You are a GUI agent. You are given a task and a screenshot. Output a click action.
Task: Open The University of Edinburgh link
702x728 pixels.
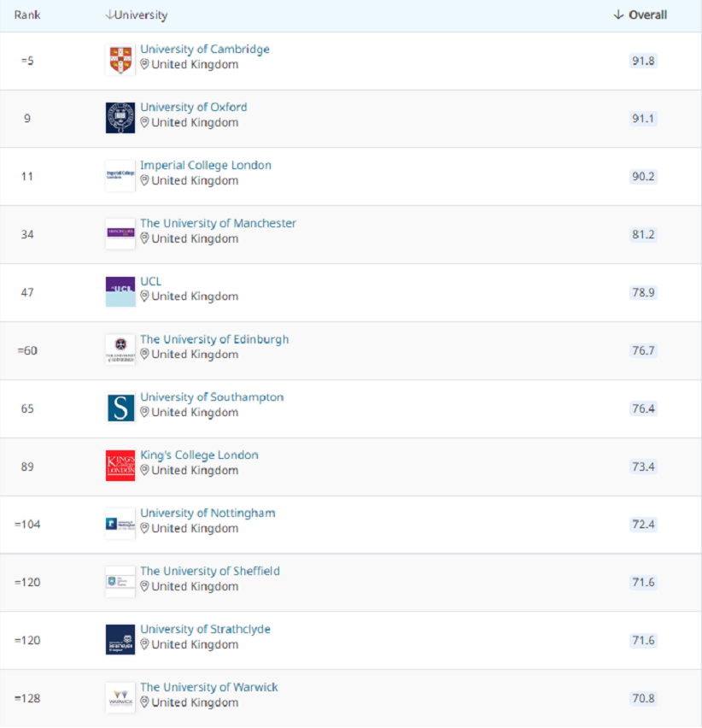click(214, 339)
